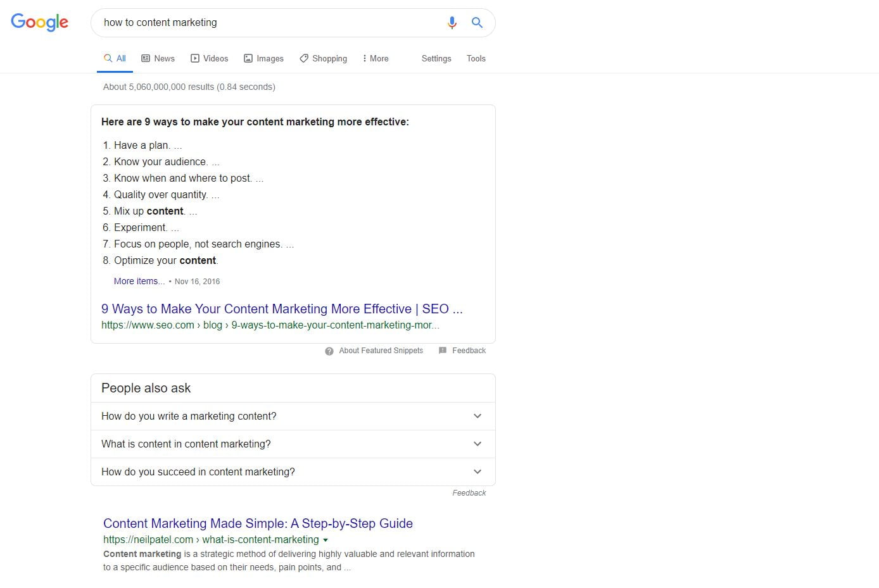Viewport: 879px width, 588px height.
Task: Click the 'People also ask' heading
Action: coord(146,388)
